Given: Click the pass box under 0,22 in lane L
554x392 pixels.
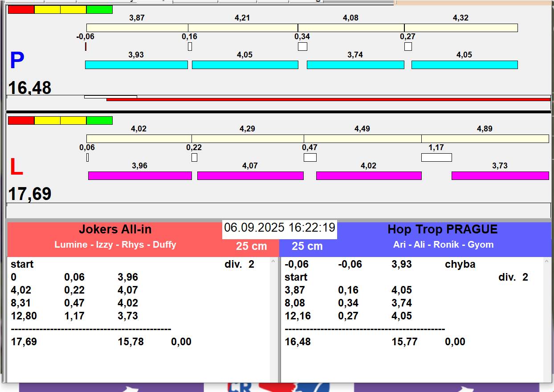Looking at the screenshot, I should coord(194,157).
